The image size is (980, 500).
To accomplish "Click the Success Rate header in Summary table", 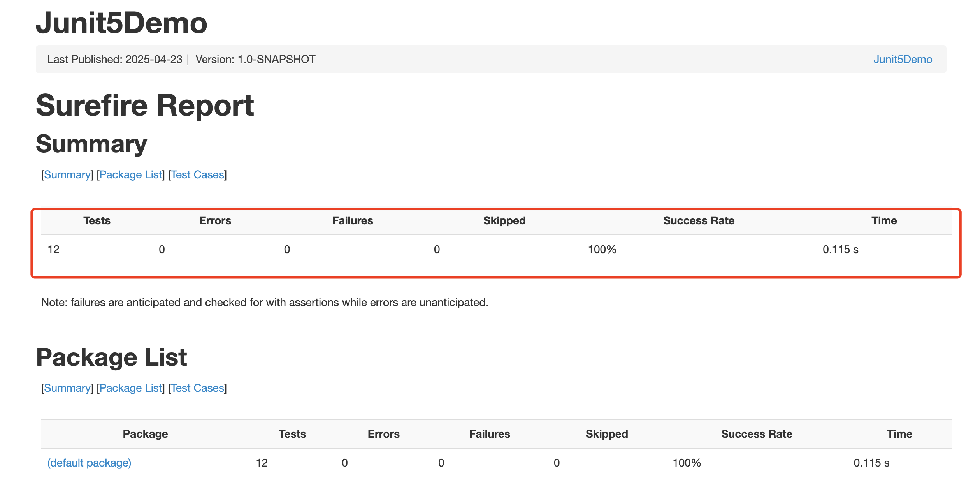I will pyautogui.click(x=699, y=221).
